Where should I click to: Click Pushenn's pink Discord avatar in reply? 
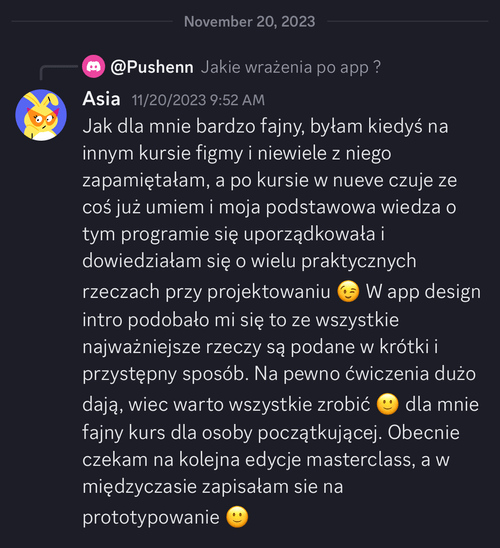coord(93,66)
